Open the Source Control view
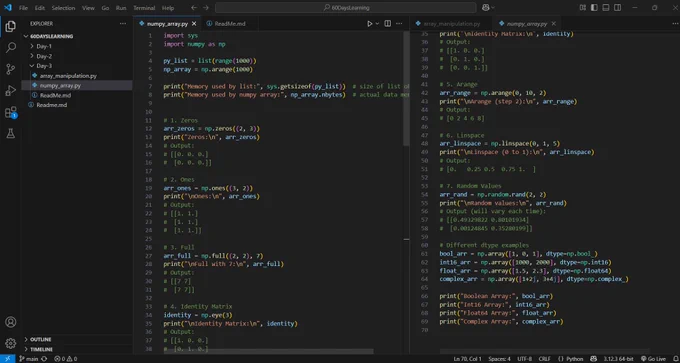This screenshot has width=680, height=363. pyautogui.click(x=10, y=69)
